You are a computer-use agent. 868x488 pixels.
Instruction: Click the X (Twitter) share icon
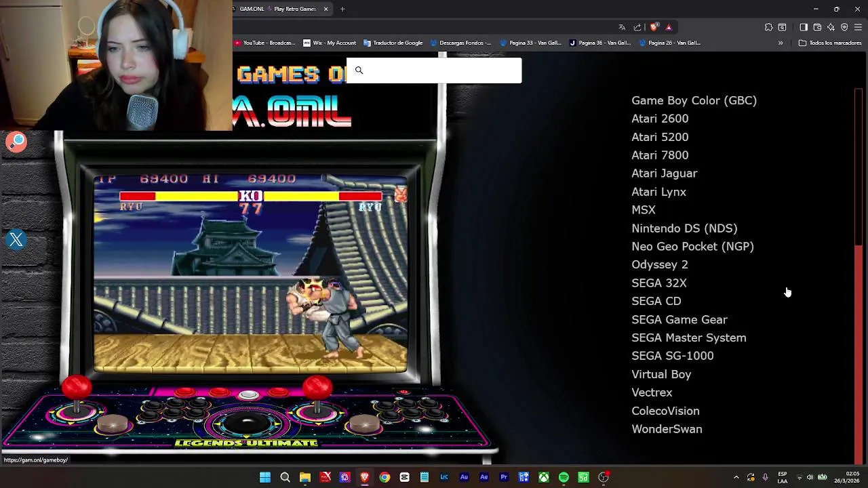point(16,240)
